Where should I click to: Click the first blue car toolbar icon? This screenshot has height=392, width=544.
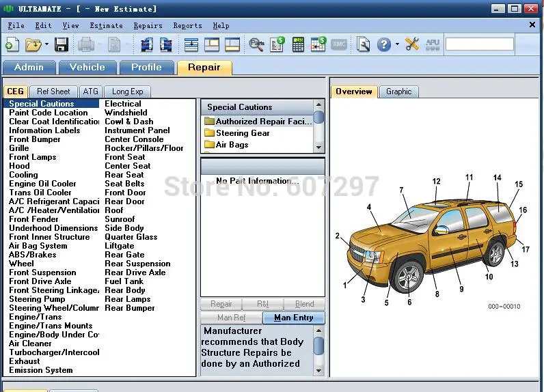tap(146, 44)
